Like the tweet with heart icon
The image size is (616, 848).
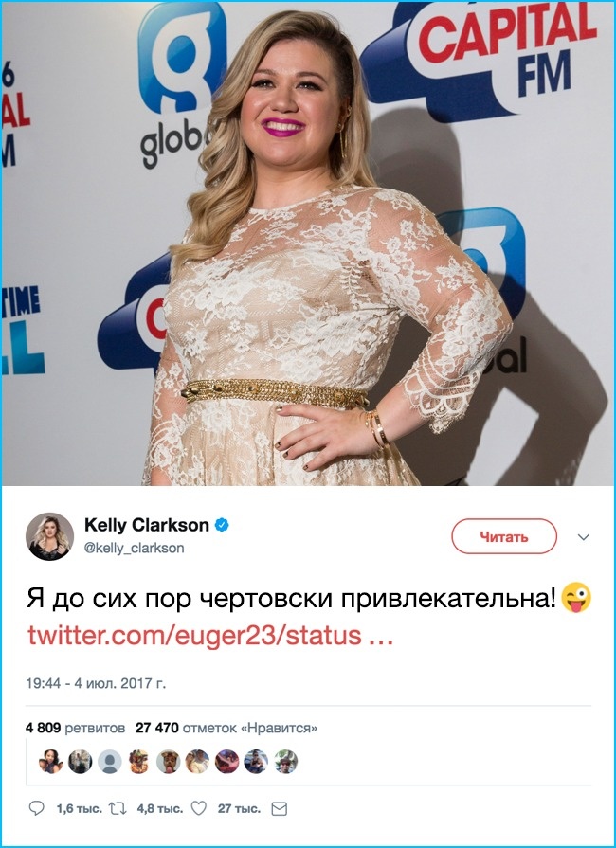coord(199,808)
